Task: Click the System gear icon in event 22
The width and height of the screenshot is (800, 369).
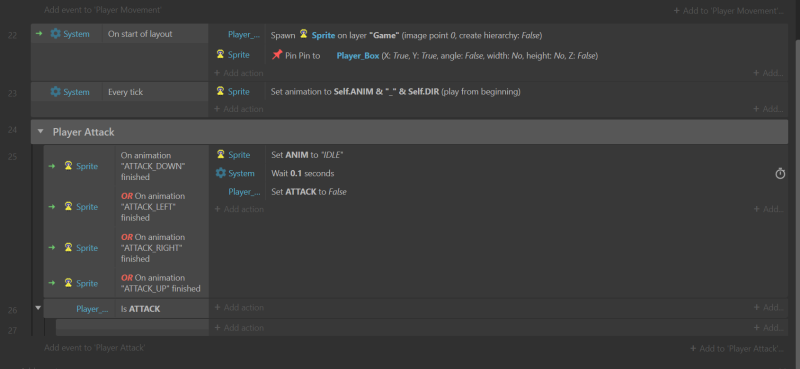Action: point(56,34)
